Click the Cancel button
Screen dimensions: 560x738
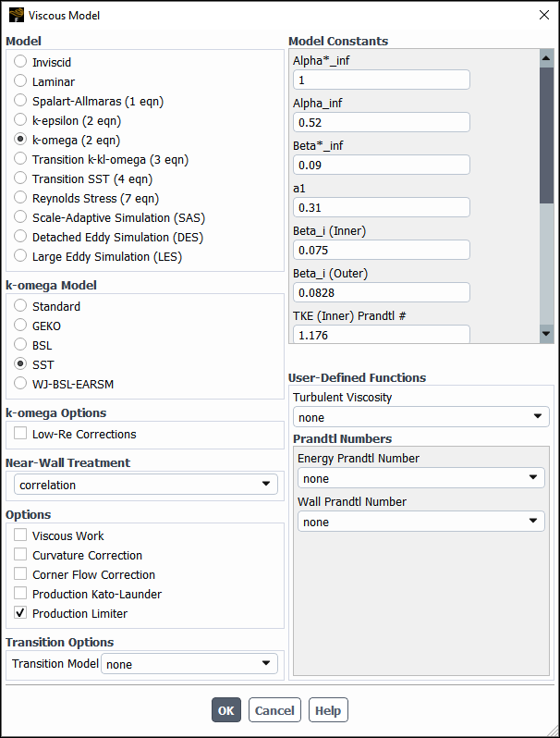(x=274, y=710)
